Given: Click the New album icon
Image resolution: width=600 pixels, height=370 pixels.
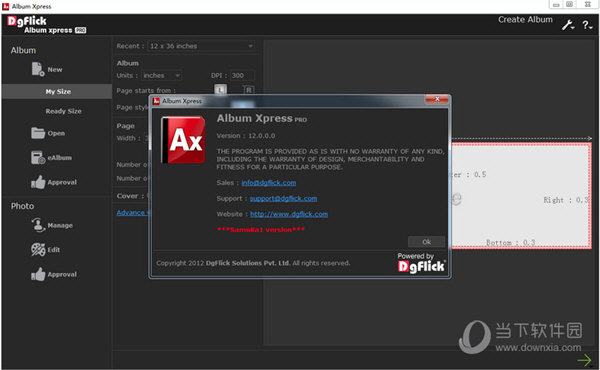Looking at the screenshot, I should pyautogui.click(x=38, y=69).
